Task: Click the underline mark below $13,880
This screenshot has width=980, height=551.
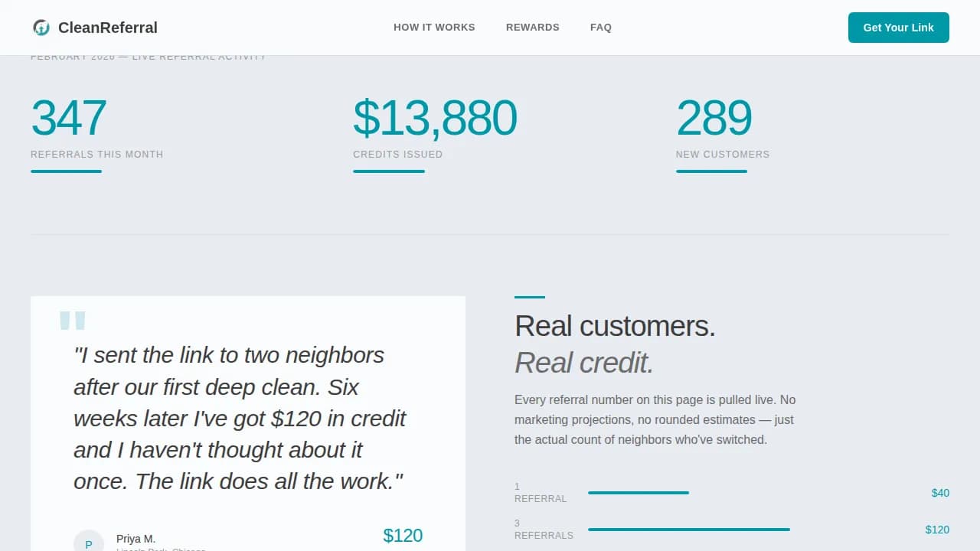Action: coord(388,171)
